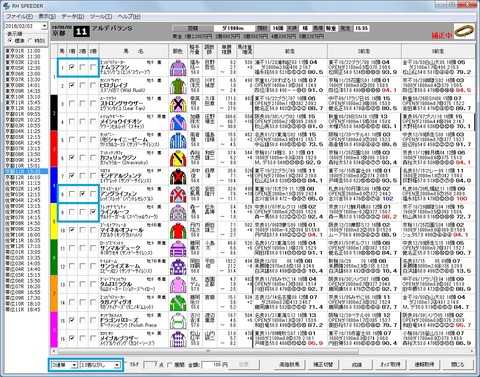Click the silk icon for horse number 3 ストロングサウザー
The width and height of the screenshot is (480, 377).
point(178,104)
